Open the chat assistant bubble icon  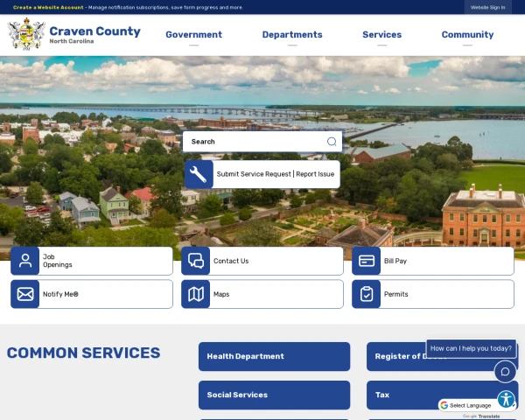tap(505, 371)
